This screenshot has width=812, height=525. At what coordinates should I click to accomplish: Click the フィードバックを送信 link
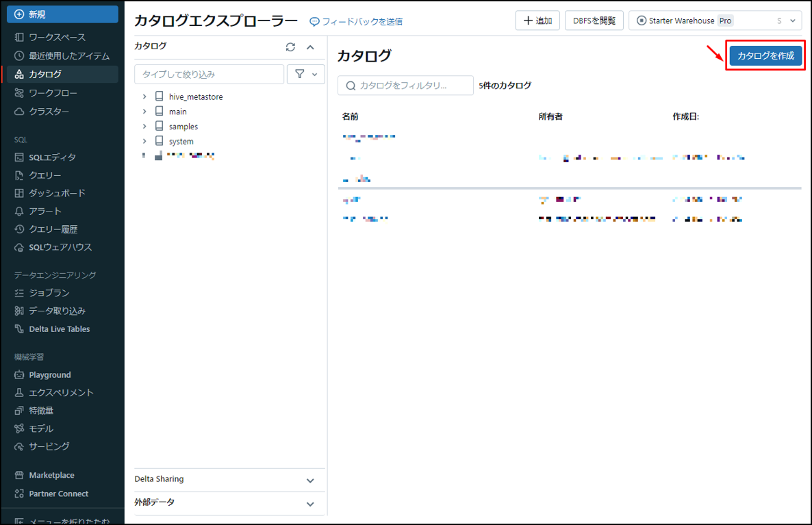(x=356, y=21)
